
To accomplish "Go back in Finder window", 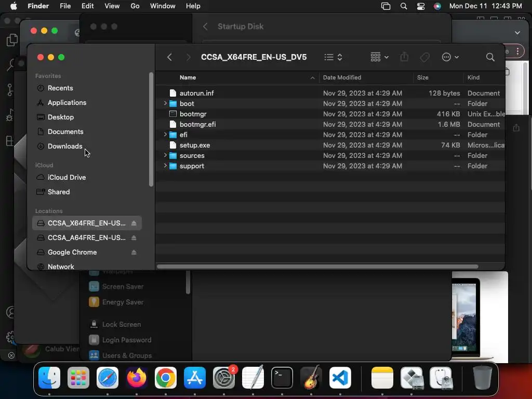I will (x=170, y=57).
